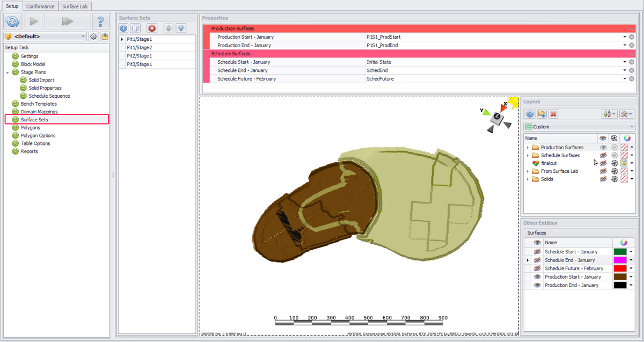Open the help question mark icon
This screenshot has height=342, width=644.
100,21
